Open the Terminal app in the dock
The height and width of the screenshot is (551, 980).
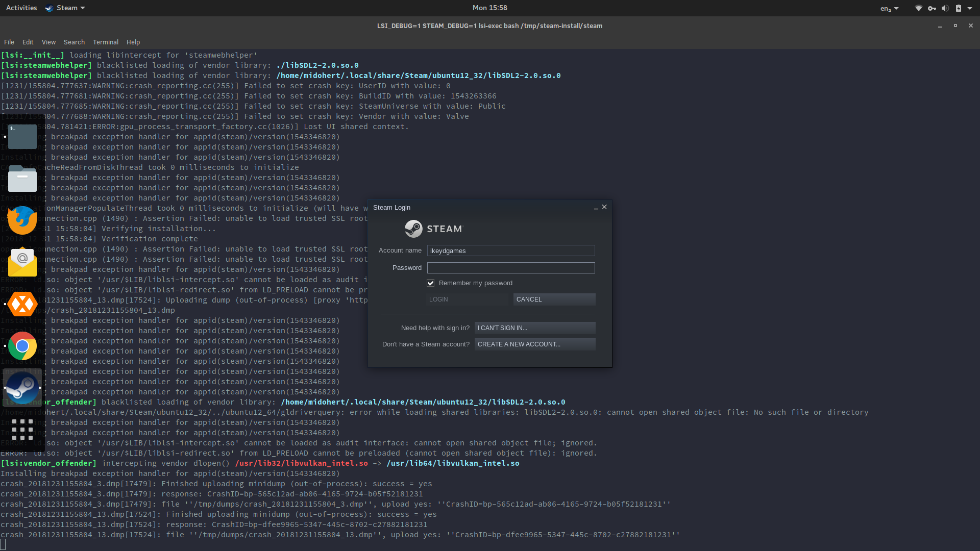(x=22, y=137)
